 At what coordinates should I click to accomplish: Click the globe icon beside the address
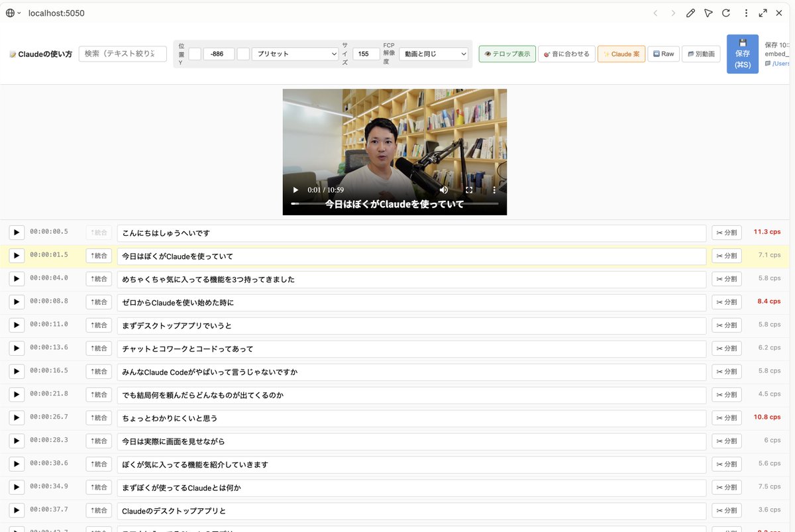[x=10, y=13]
